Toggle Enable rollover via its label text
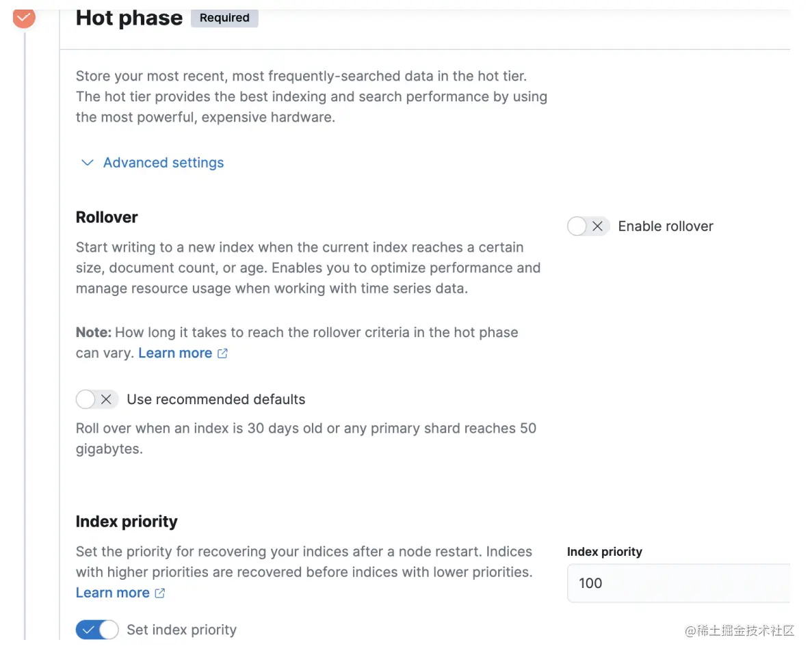The width and height of the screenshot is (812, 655). click(x=665, y=226)
